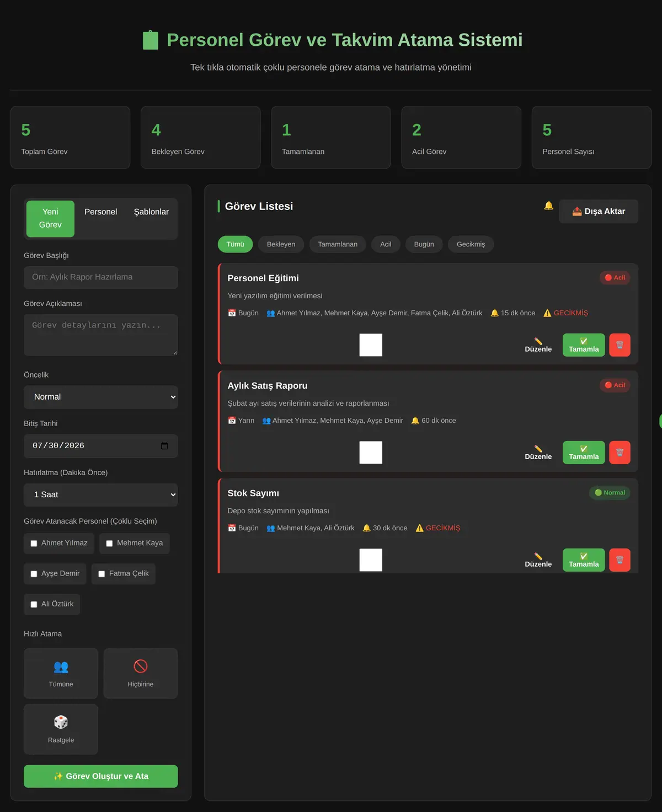This screenshot has width=662, height=812.
Task: Edit the Stok Sayımı task
Action: (538, 560)
